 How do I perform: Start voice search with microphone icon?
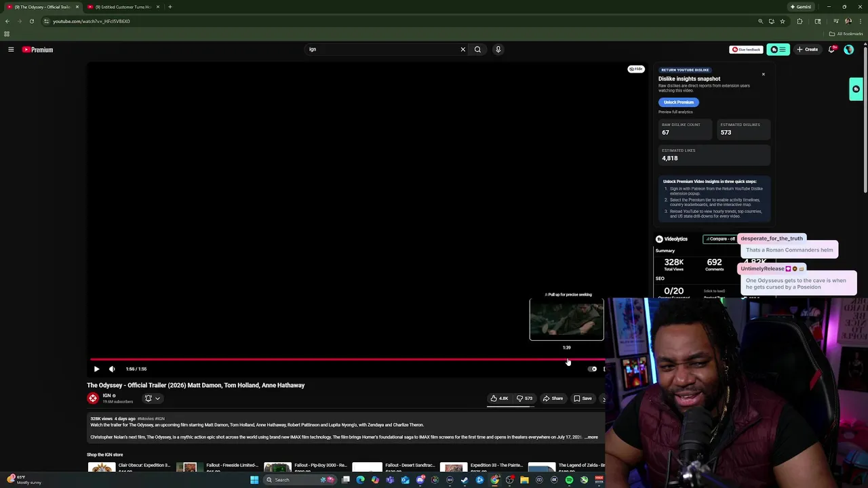coord(498,49)
